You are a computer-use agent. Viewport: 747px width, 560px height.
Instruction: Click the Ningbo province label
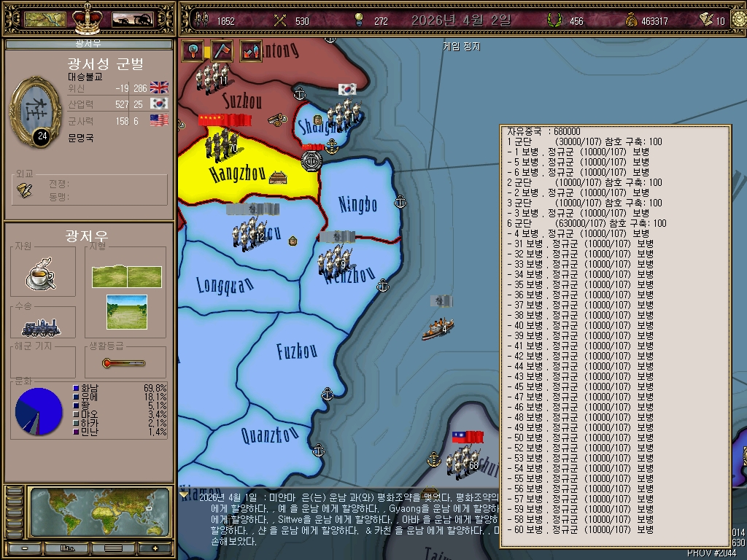(357, 204)
